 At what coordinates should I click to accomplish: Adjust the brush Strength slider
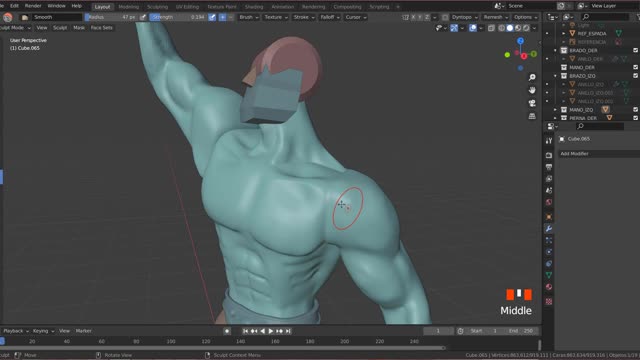tap(178, 17)
